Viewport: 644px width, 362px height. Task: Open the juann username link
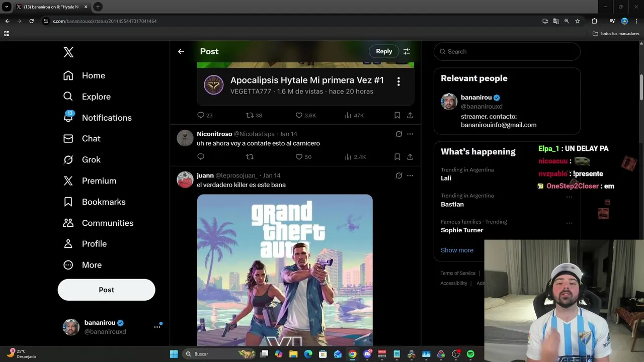(x=205, y=175)
